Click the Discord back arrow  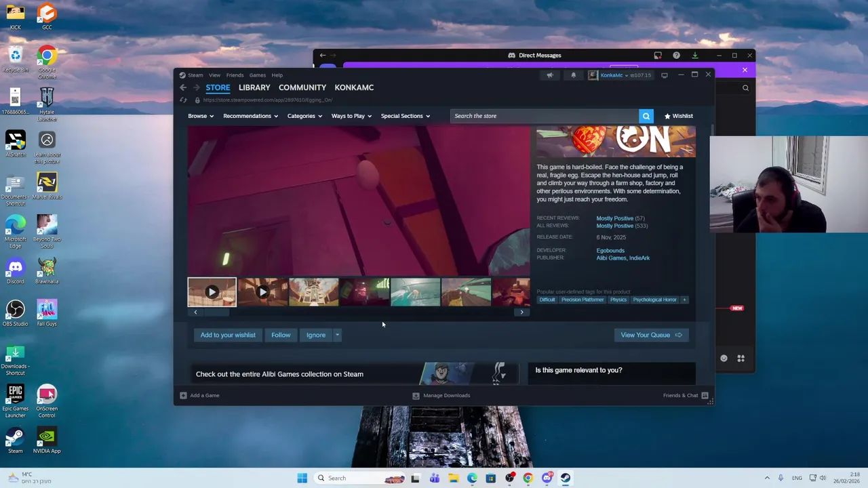(323, 56)
